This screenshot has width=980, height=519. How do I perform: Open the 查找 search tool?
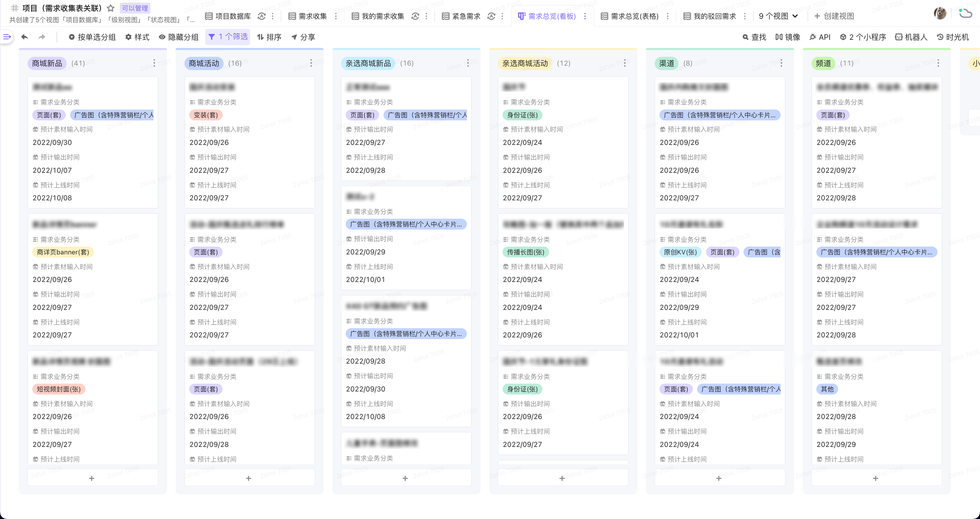click(754, 37)
